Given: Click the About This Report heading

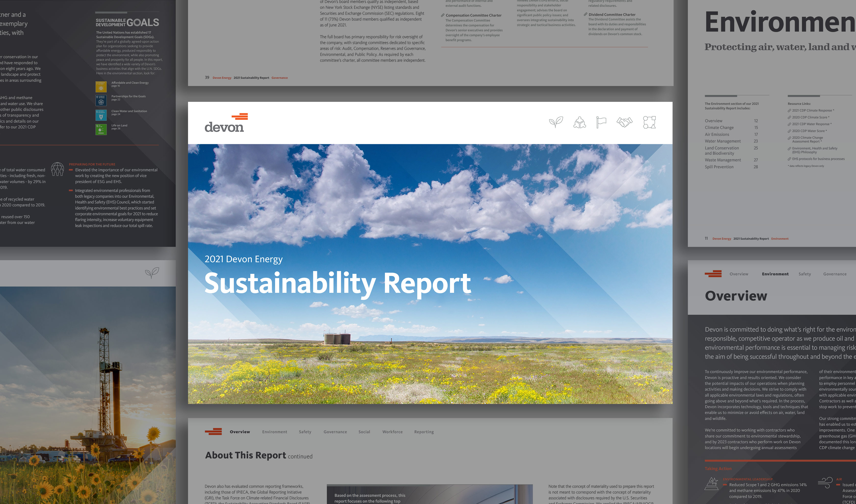Looking at the screenshot, I should 245,455.
